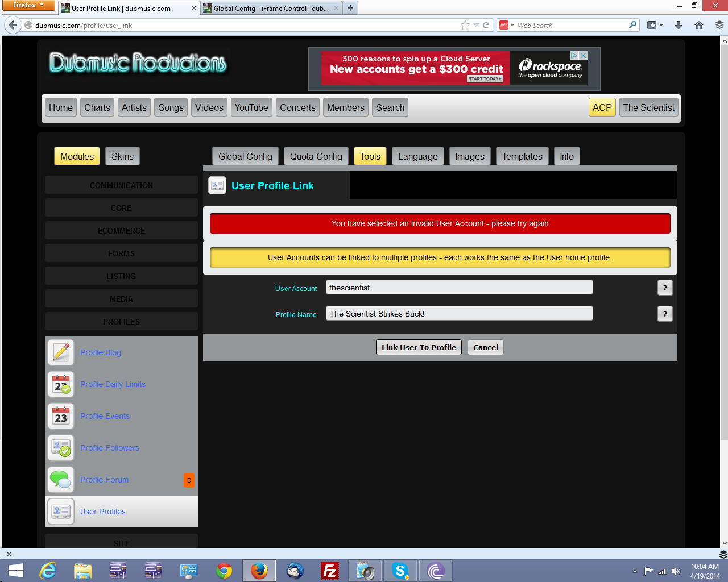Image resolution: width=728 pixels, height=582 pixels.
Task: Click the Profile Forum chat bubble icon
Action: point(61,480)
